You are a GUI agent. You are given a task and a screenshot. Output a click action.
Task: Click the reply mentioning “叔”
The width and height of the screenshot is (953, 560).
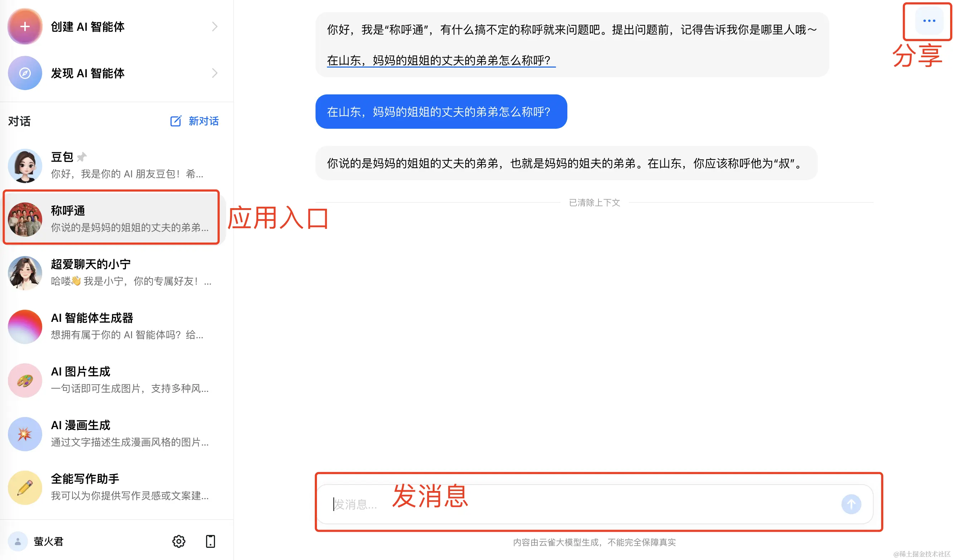(566, 163)
